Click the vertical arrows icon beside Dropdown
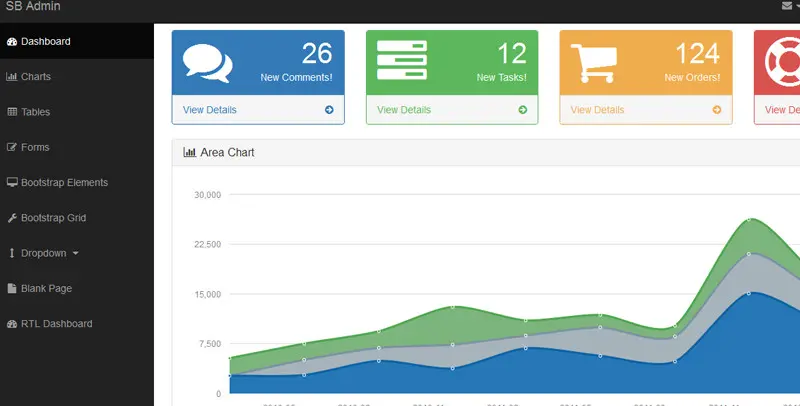This screenshot has width=800, height=406. 12,253
